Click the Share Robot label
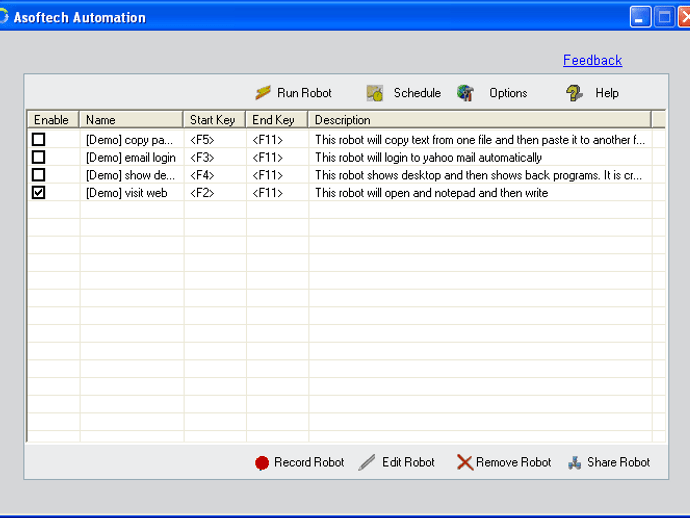Screen dimensions: 690x518 pyautogui.click(x=618, y=463)
